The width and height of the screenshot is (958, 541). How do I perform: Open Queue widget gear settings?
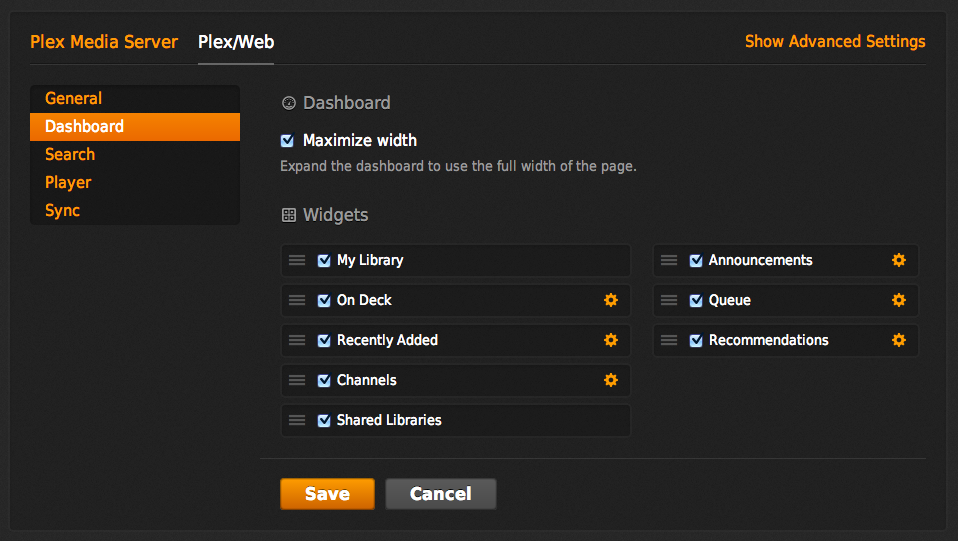pyautogui.click(x=899, y=300)
